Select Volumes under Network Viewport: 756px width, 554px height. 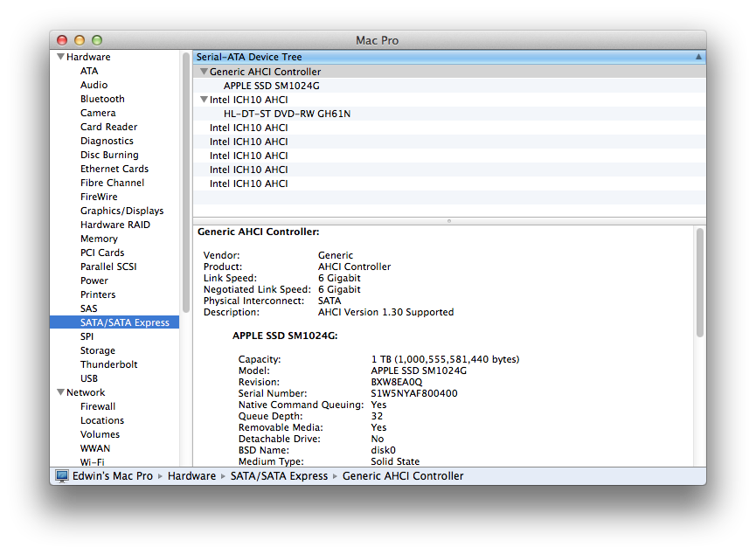click(x=100, y=434)
